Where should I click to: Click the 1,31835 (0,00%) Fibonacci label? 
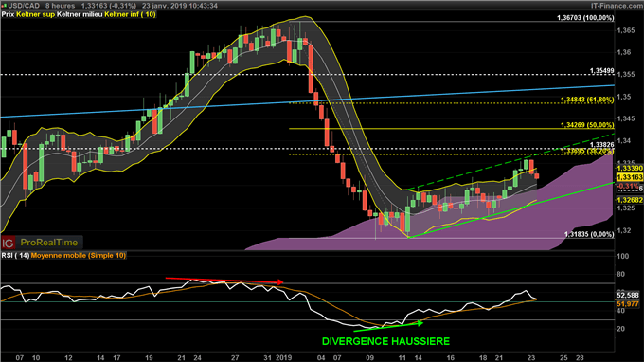[x=589, y=234]
